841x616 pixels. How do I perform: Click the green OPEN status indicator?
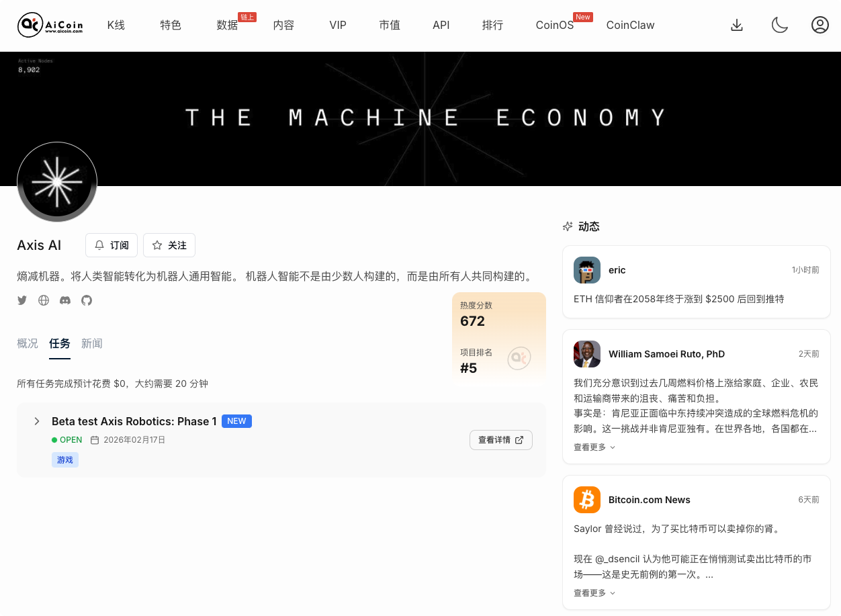click(x=67, y=440)
